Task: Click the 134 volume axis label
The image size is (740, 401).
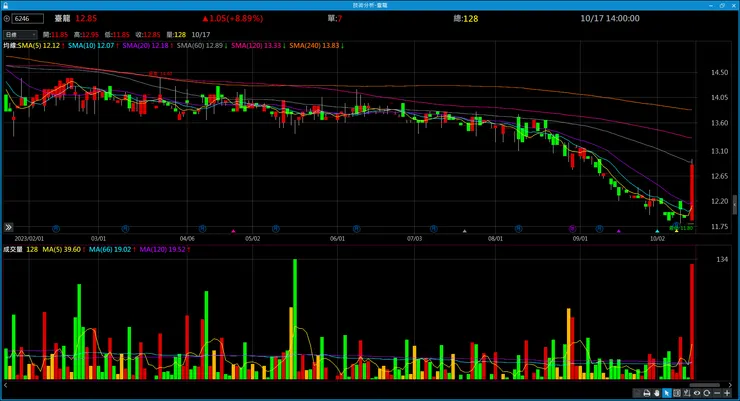Action: [722, 259]
